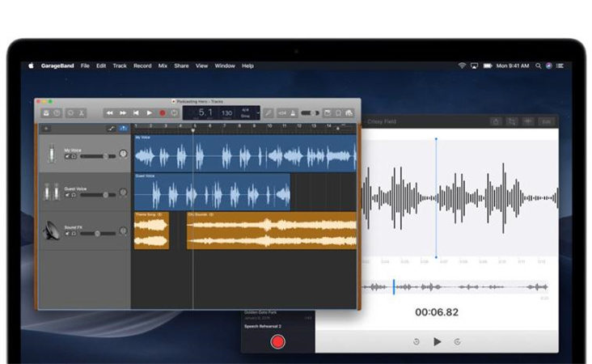This screenshot has height=364, width=592.
Task: Fast forward the GarageBand project
Action: [123, 113]
